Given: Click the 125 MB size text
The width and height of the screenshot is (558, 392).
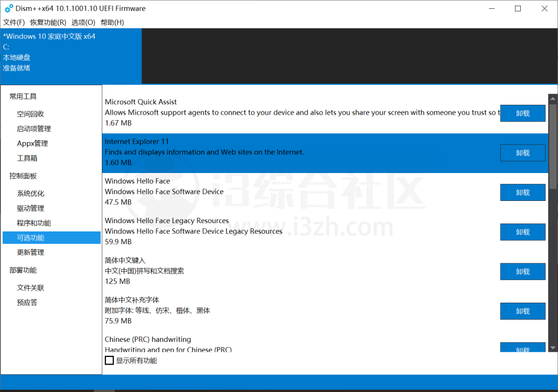Looking at the screenshot, I should [117, 281].
